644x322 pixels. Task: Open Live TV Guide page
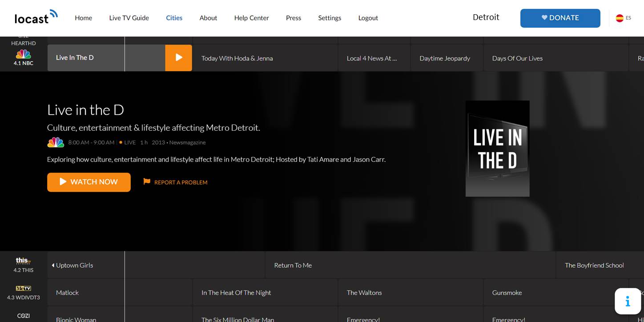point(129,18)
